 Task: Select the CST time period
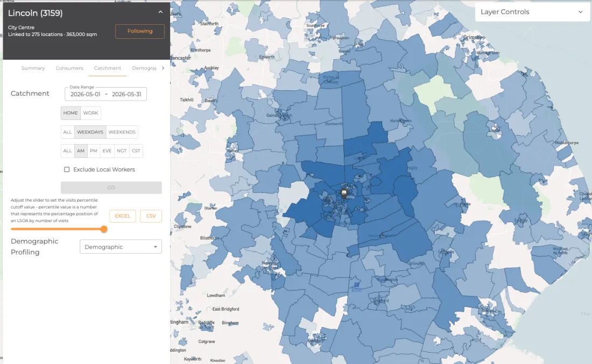(x=136, y=151)
